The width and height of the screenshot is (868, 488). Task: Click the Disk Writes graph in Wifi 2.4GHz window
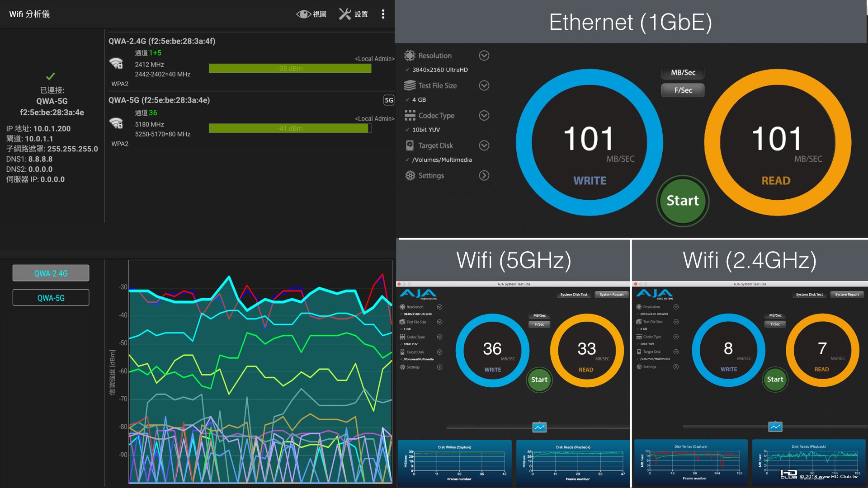[x=691, y=462]
